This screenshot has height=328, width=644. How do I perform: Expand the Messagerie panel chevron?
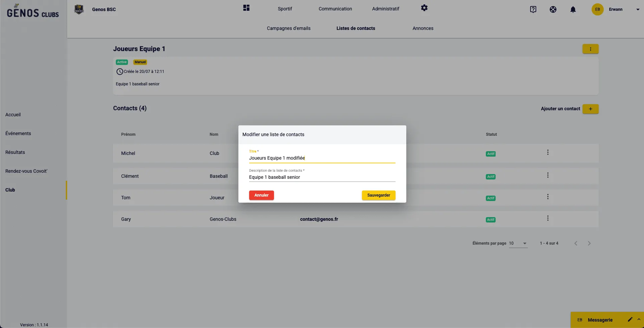[639, 320]
